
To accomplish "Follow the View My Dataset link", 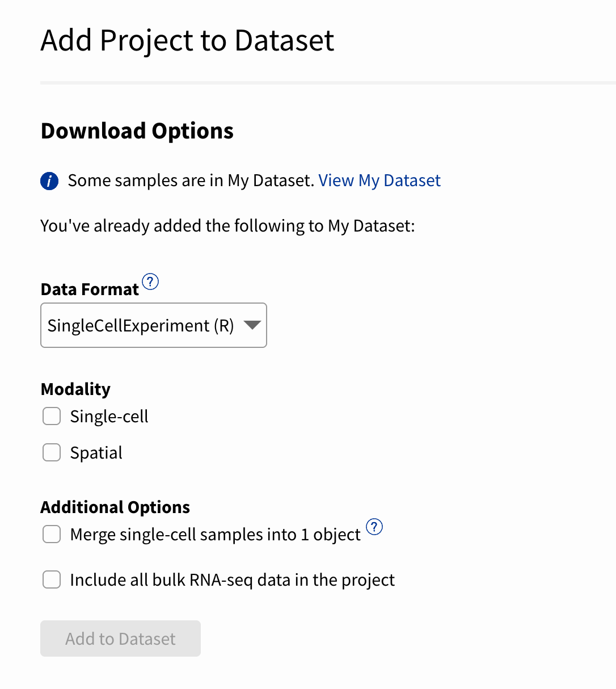I will click(x=379, y=180).
